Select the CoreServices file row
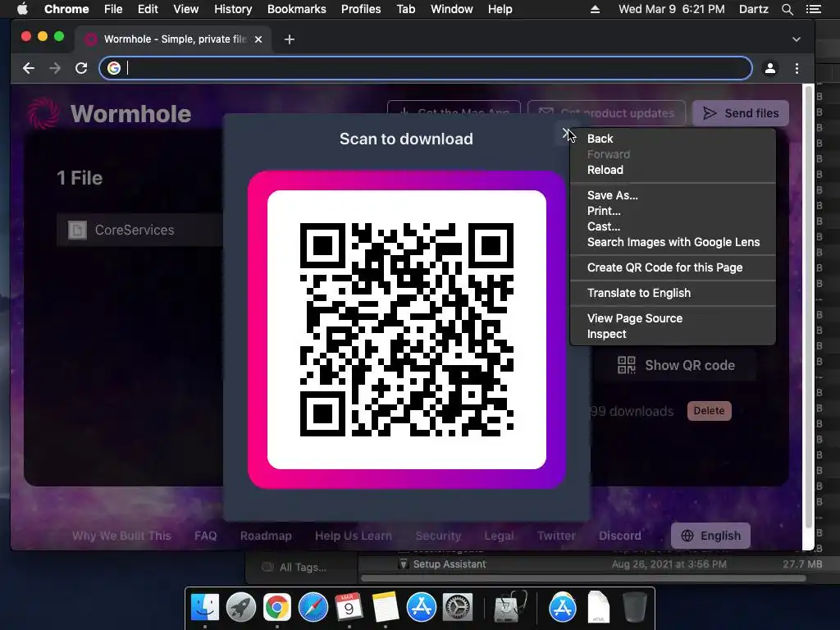The width and height of the screenshot is (840, 630). tap(139, 230)
